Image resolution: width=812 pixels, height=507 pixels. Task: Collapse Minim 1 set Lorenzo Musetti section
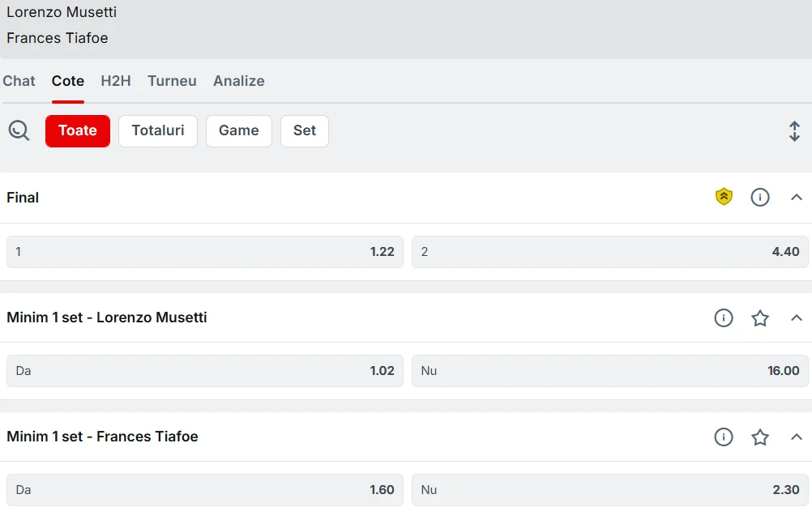pos(797,317)
